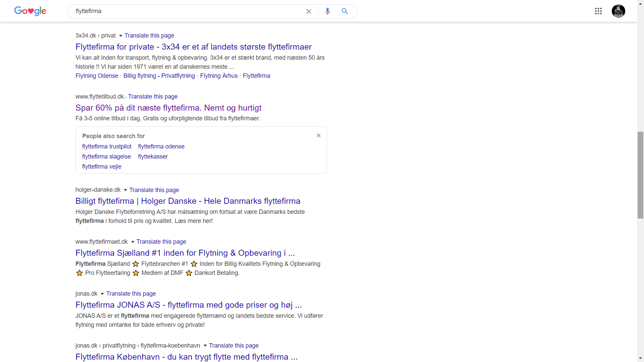Image resolution: width=644 pixels, height=362 pixels.
Task: Search for flyttefirma odense
Action: pos(161,146)
